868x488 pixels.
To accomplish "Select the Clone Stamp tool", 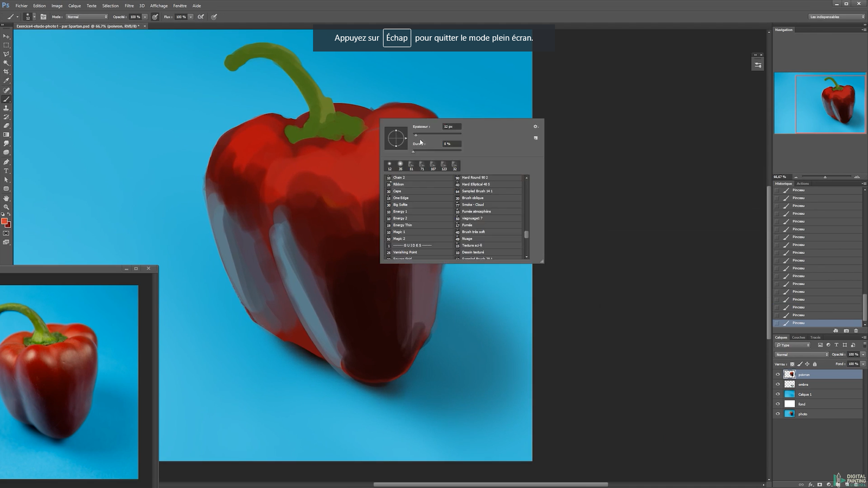I will click(x=7, y=108).
